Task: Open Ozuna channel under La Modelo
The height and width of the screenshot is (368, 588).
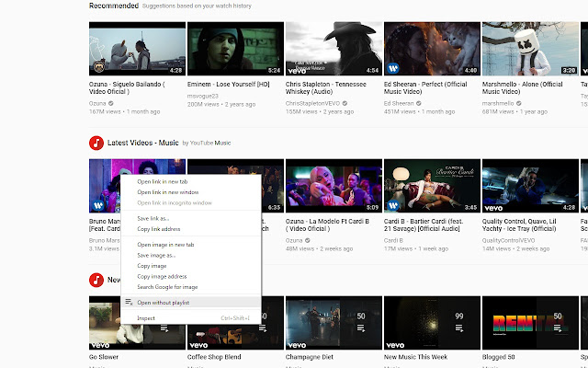Action: click(x=294, y=240)
